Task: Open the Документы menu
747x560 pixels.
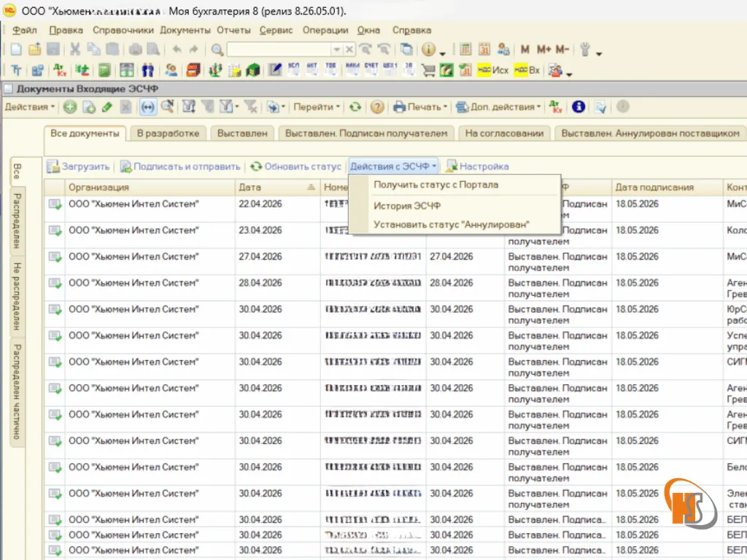Action: tap(185, 30)
